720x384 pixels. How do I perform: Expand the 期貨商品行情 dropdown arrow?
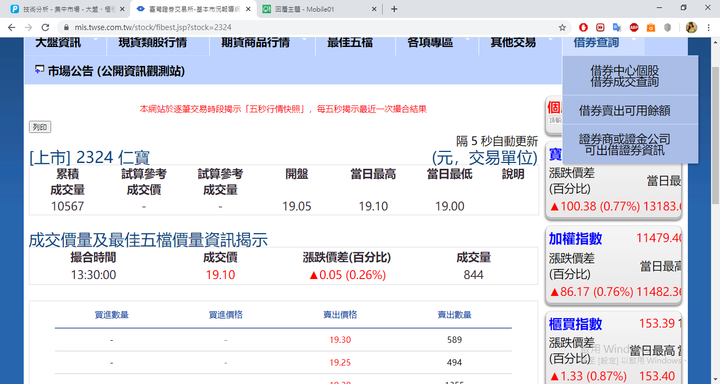pos(304,40)
